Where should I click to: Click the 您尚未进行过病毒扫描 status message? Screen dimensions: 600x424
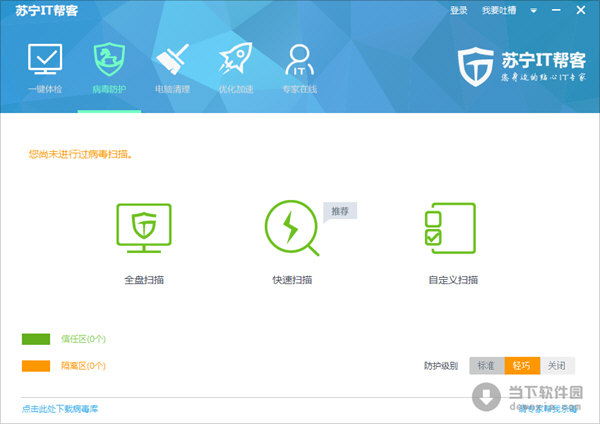[x=81, y=154]
